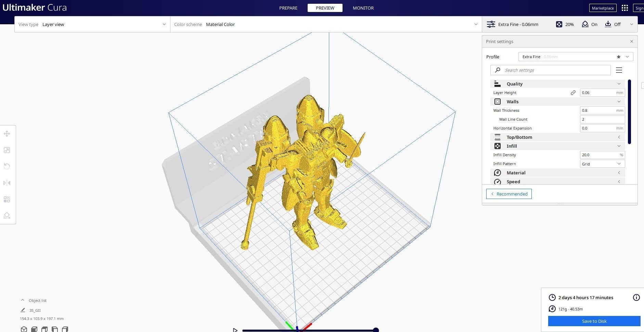Switch to right side view cube
Viewport: 644px width, 332px height.
tap(65, 329)
